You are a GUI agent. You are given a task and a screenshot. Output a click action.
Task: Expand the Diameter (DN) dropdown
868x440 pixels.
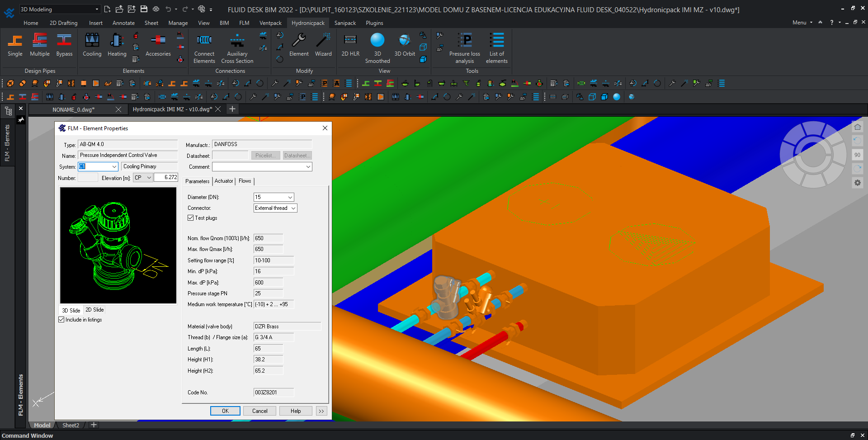(x=290, y=197)
